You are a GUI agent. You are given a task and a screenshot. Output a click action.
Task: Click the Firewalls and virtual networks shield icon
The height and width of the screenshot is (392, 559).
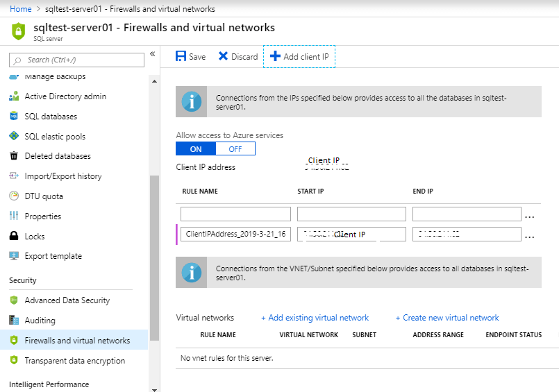(x=14, y=340)
